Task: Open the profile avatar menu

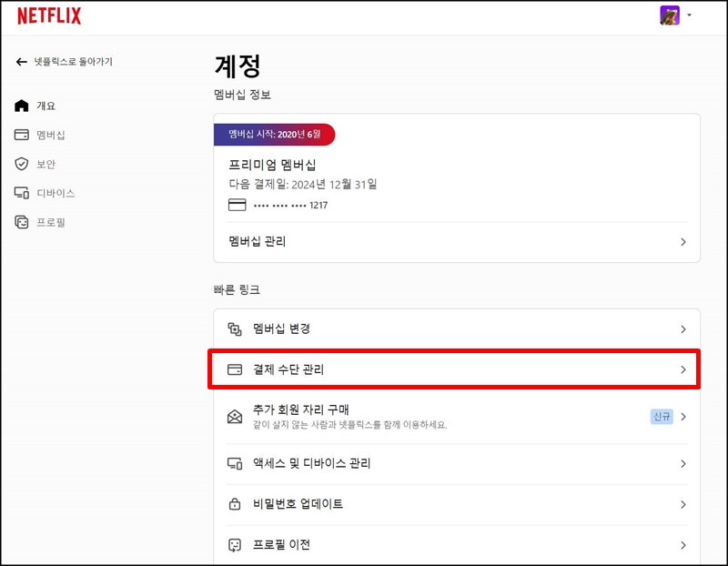Action: coord(670,15)
